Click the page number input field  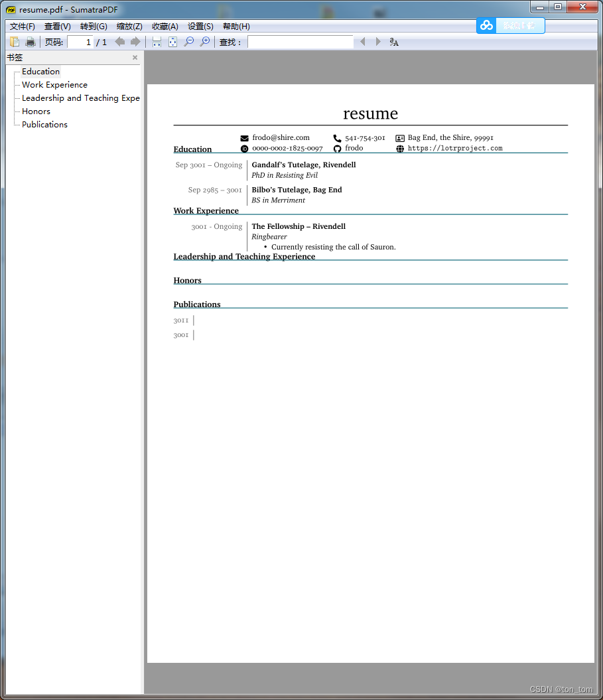click(80, 42)
